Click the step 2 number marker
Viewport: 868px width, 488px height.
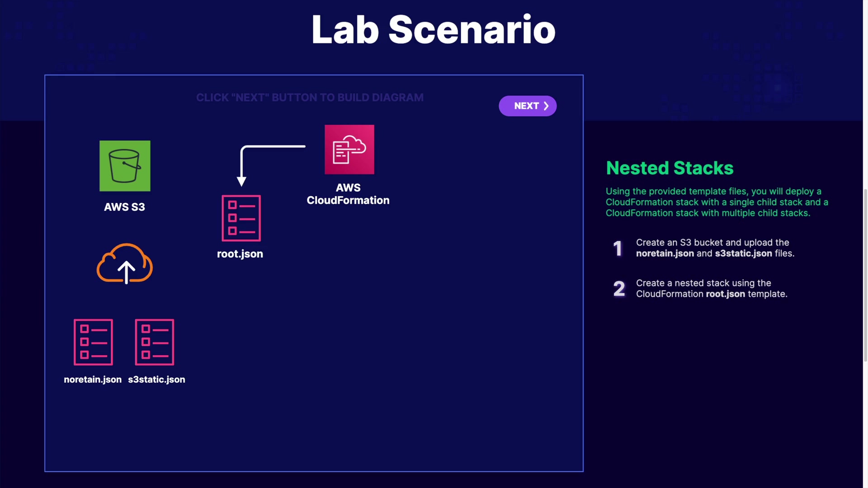[619, 289]
